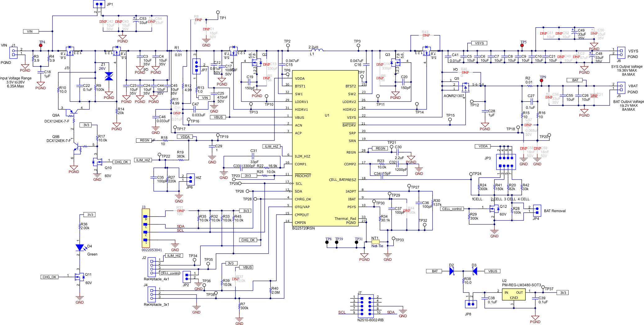Viewport: 644px width, 325px height.
Task: Select the NT1 Net-Tie component
Action: (x=375, y=242)
